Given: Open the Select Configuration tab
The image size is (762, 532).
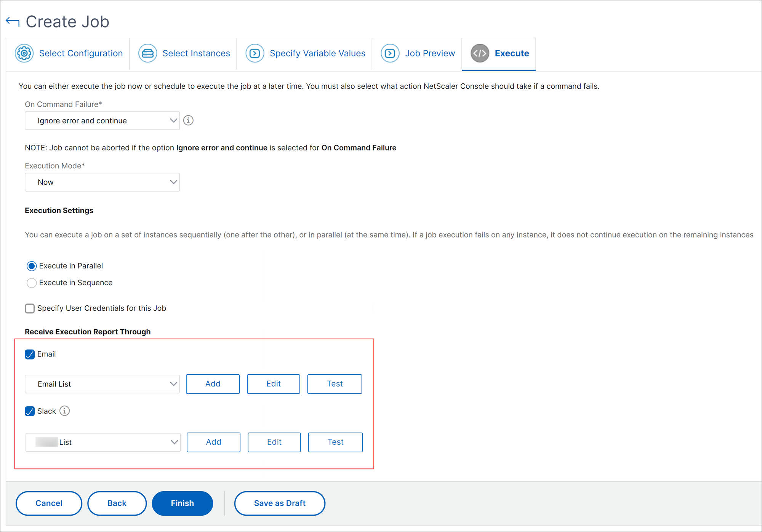Looking at the screenshot, I should click(x=68, y=54).
